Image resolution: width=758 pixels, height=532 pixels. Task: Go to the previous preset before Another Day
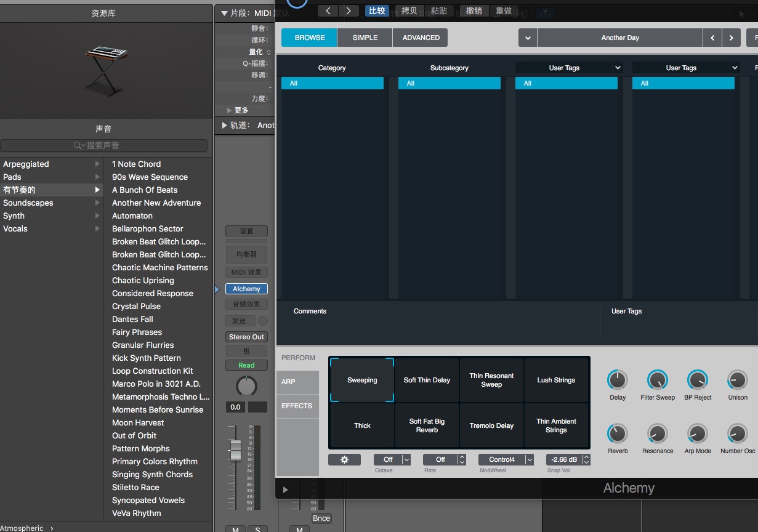[x=712, y=38]
